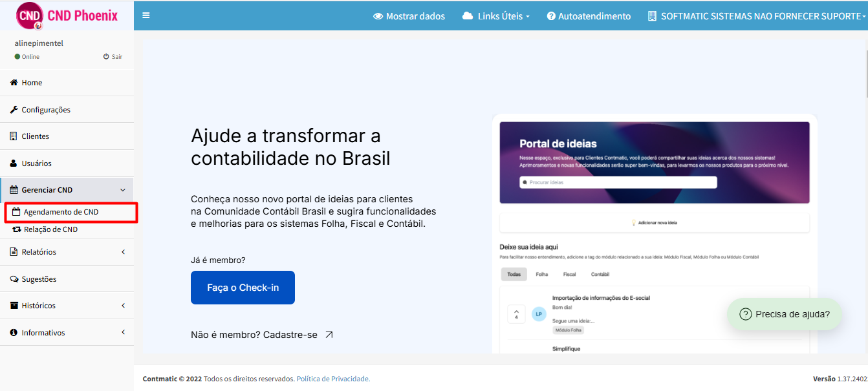Screen dimensions: 868x391
Task: Click the 'Contmatic © 2022' footer text
Action: (172, 379)
